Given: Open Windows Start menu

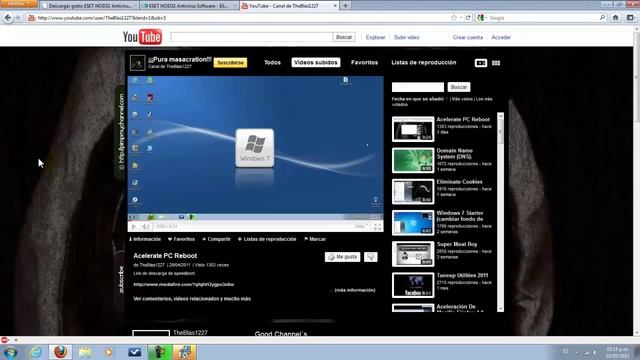Looking at the screenshot, I should coord(10,352).
